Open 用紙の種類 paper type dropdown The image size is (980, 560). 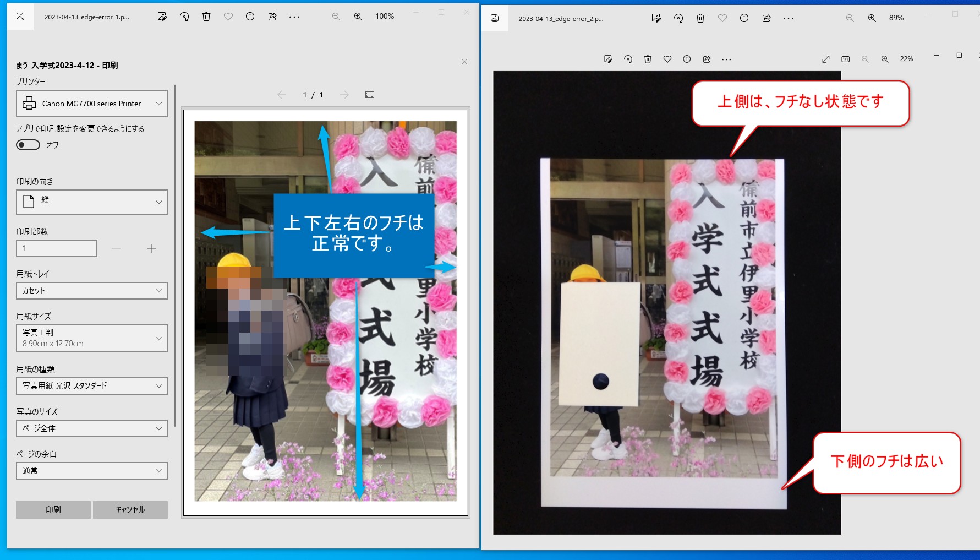[x=92, y=386]
